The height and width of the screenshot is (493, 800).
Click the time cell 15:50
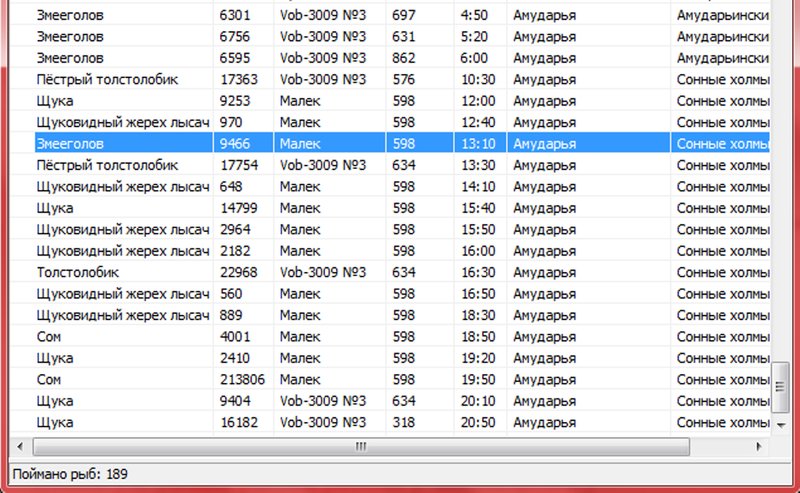coord(478,230)
